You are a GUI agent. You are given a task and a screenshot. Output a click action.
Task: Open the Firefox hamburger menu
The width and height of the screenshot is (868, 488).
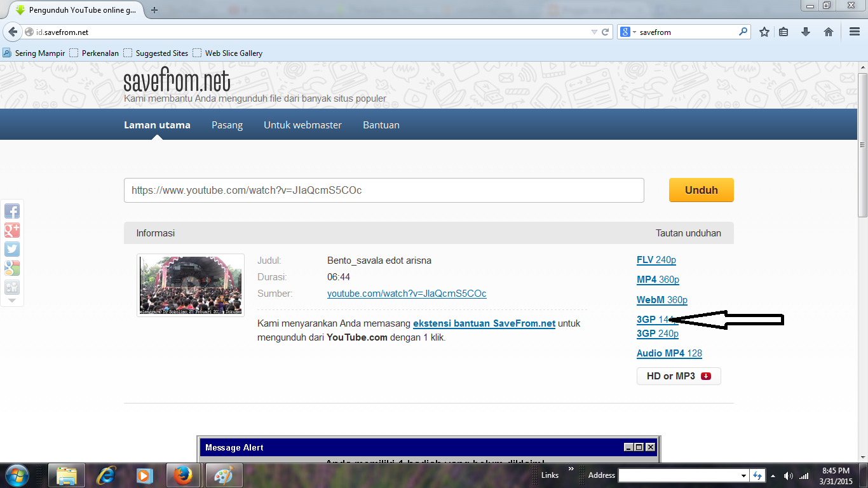(855, 32)
